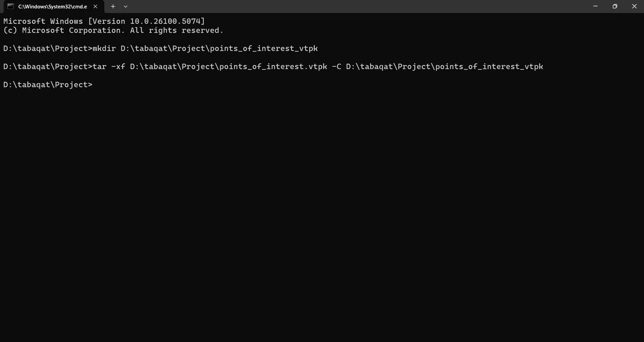Click the cmd.exe icon in the tab
The width and height of the screenshot is (644, 342).
tap(10, 6)
